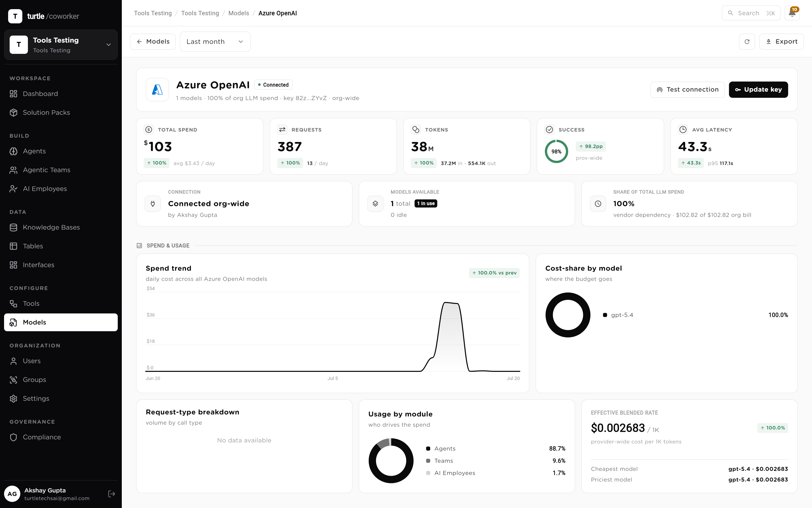This screenshot has width=812, height=508.
Task: Click the '100.0% vs prev' badge
Action: click(x=494, y=273)
